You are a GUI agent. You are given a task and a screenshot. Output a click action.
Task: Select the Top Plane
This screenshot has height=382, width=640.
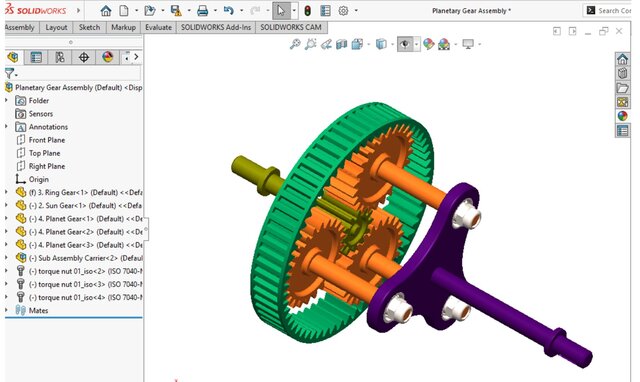[x=38, y=153]
